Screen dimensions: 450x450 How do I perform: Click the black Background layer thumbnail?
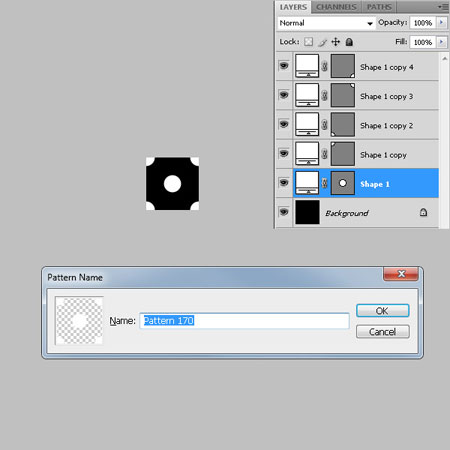(x=307, y=212)
